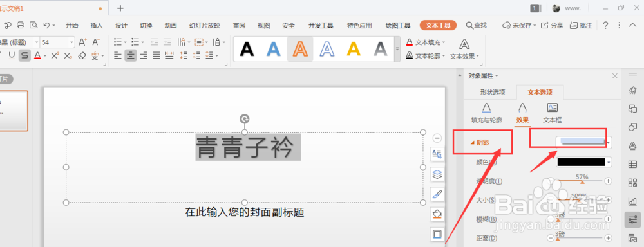
Task: Click the undo arrow icon
Action: point(46,26)
